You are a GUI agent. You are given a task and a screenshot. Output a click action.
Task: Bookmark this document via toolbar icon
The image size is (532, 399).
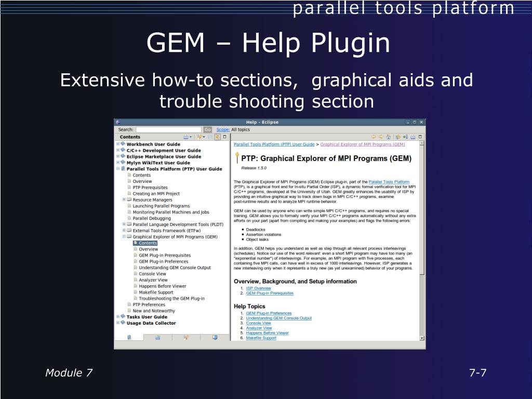coord(405,137)
